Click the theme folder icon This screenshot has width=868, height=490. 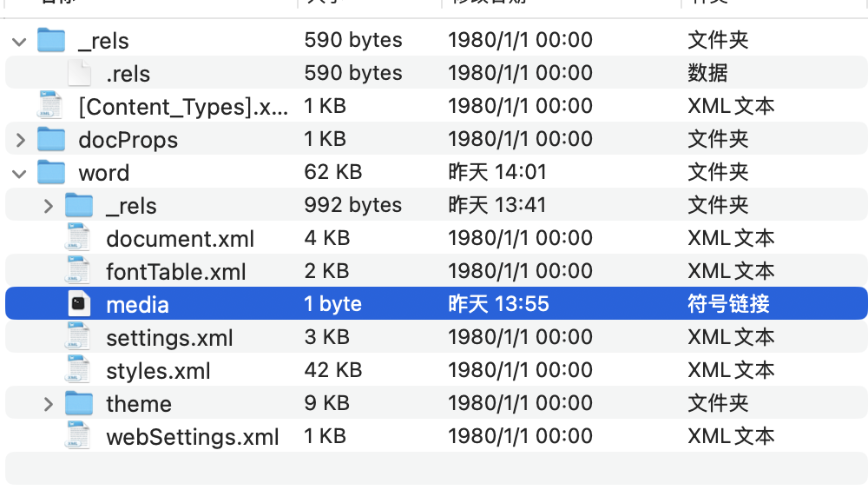(x=79, y=403)
